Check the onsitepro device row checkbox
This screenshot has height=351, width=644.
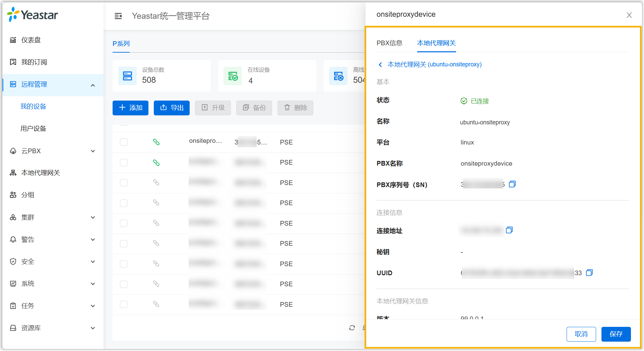coord(124,142)
